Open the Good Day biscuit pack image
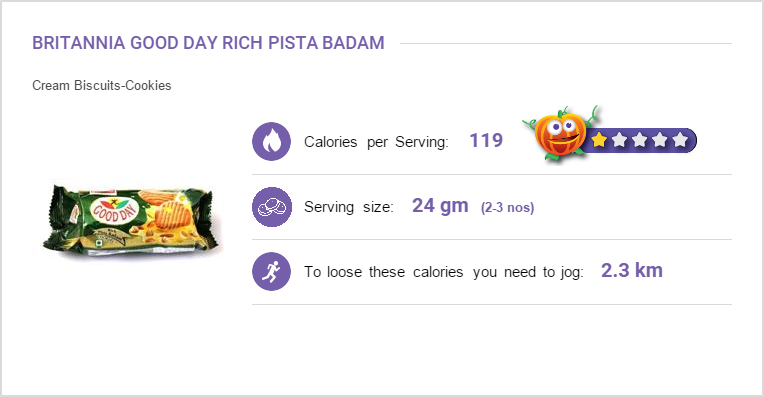Screen dimensions: 764x397 (129, 220)
